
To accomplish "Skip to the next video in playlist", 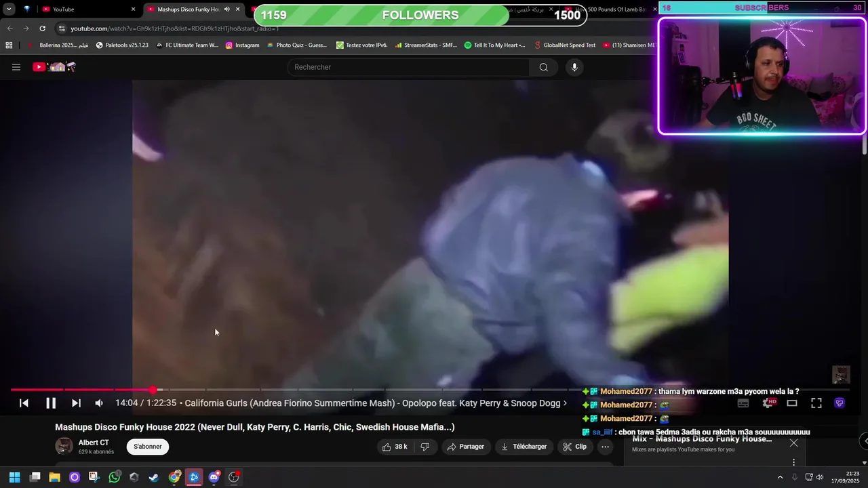I will click(76, 403).
